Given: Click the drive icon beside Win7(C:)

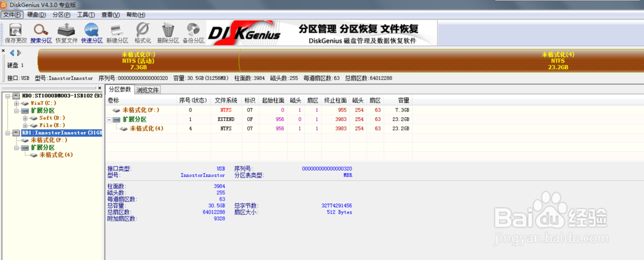Looking at the screenshot, I should click(24, 103).
